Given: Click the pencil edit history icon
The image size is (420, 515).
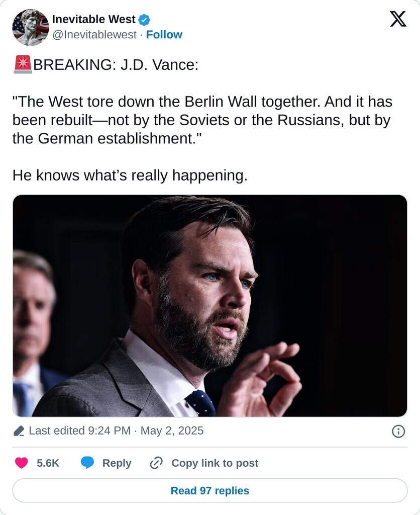Looking at the screenshot, I should (19, 431).
